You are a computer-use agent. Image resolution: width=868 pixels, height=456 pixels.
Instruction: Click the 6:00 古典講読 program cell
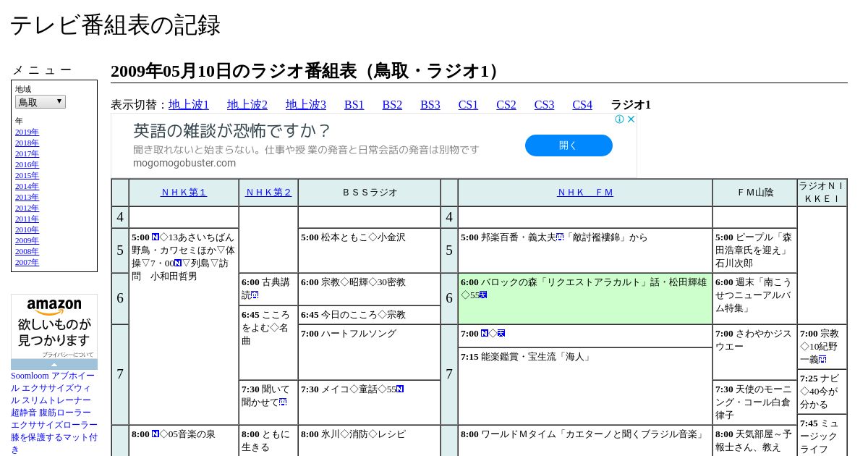click(268, 289)
